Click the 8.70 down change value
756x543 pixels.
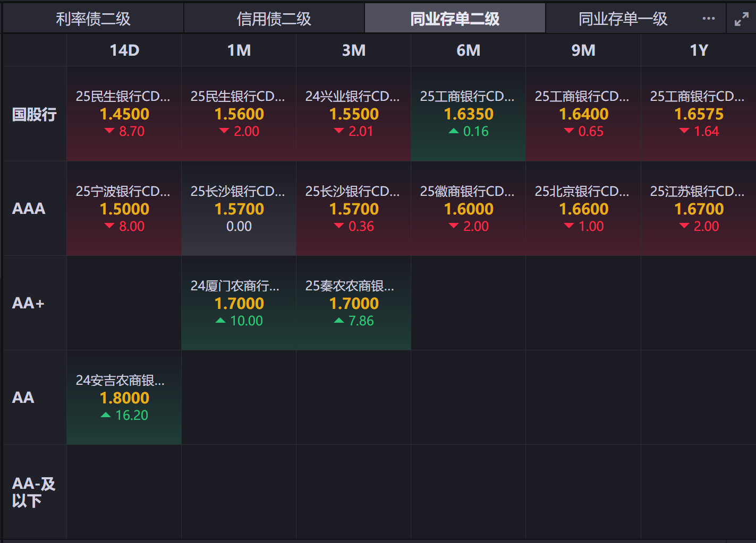[x=125, y=131]
